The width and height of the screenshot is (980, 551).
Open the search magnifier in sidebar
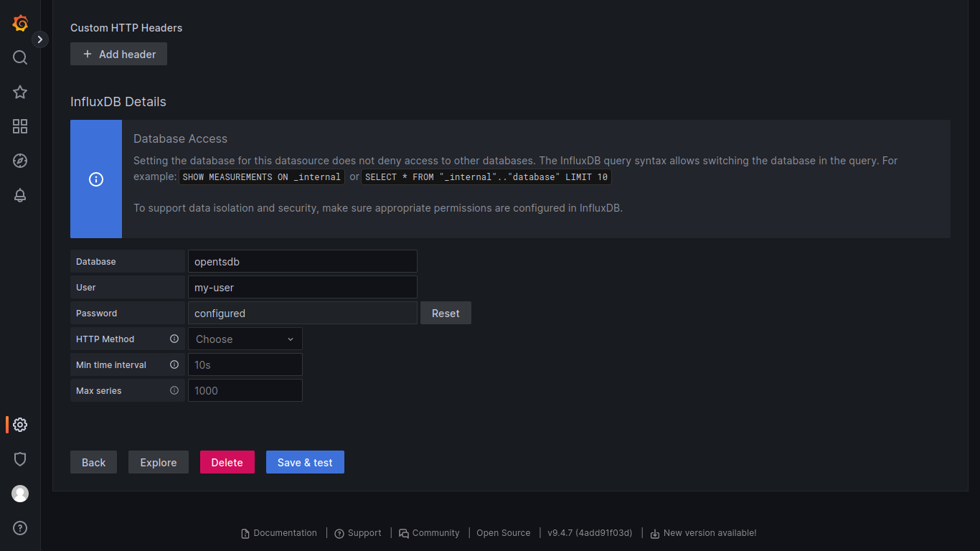coord(20,57)
